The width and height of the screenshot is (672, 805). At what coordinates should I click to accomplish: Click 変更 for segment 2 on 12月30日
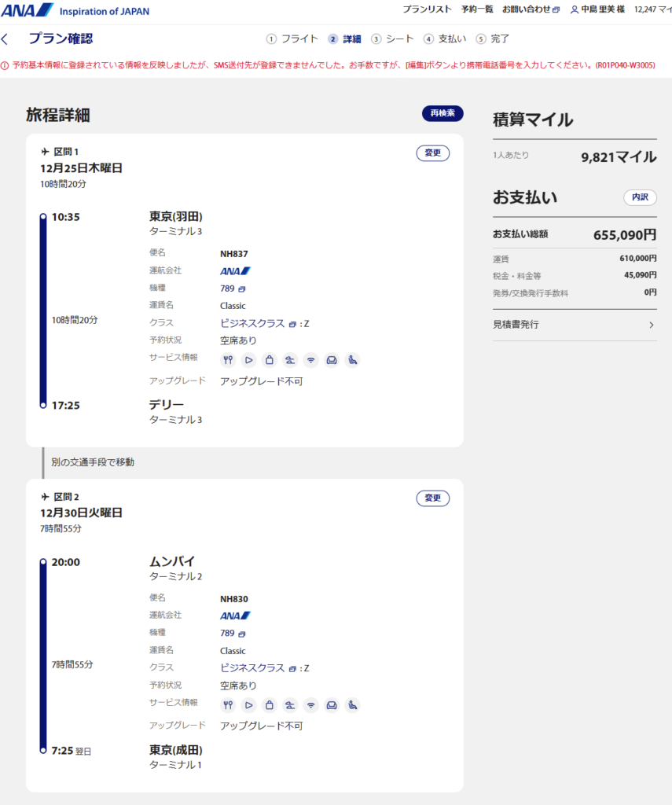pyautogui.click(x=433, y=498)
